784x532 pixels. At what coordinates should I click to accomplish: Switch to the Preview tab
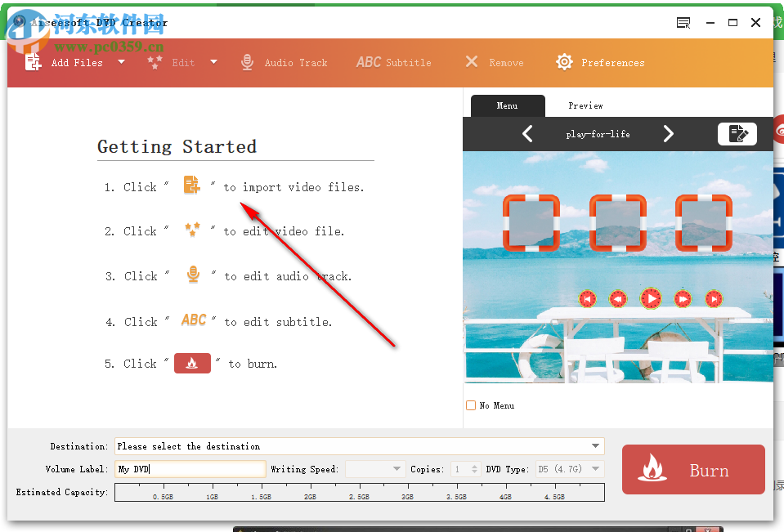click(x=585, y=105)
